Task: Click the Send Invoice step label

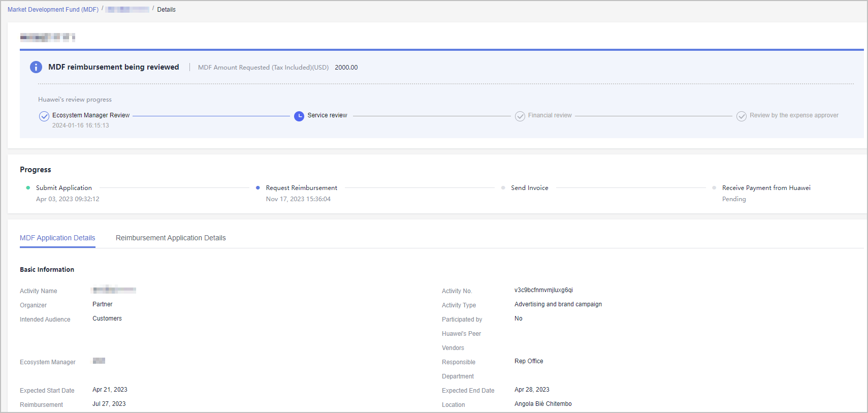Action: [529, 188]
